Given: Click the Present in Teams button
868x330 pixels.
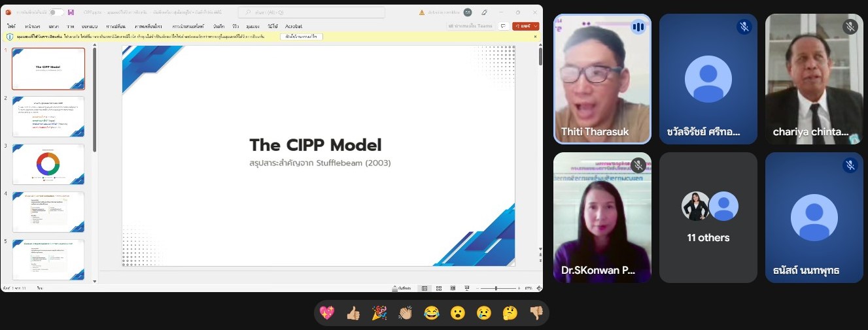Looking at the screenshot, I should pos(470,26).
